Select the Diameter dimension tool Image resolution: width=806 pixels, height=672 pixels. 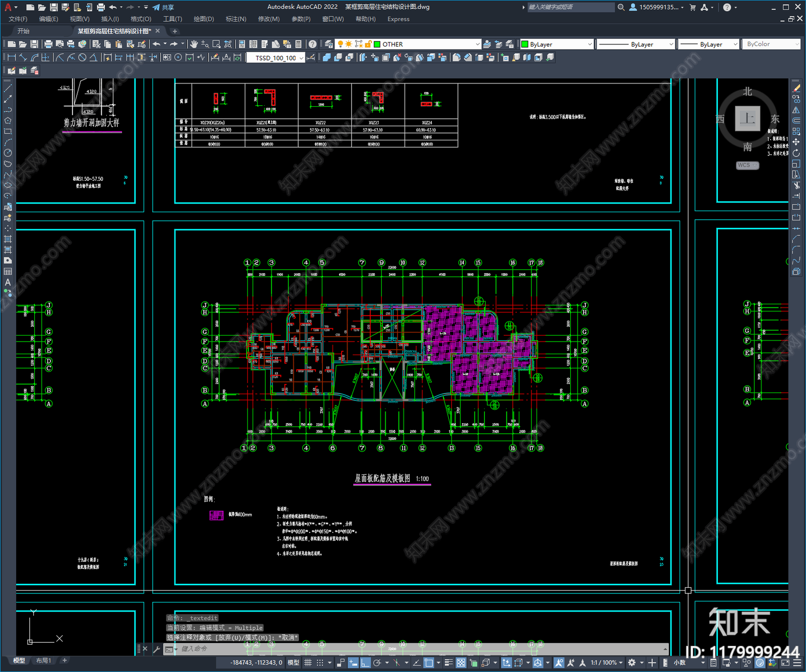[x=82, y=57]
